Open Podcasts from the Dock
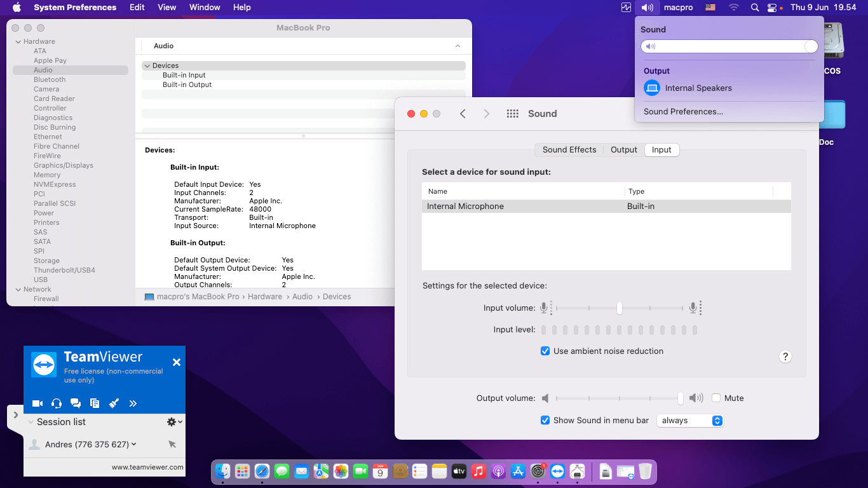868x488 pixels. pos(498,471)
